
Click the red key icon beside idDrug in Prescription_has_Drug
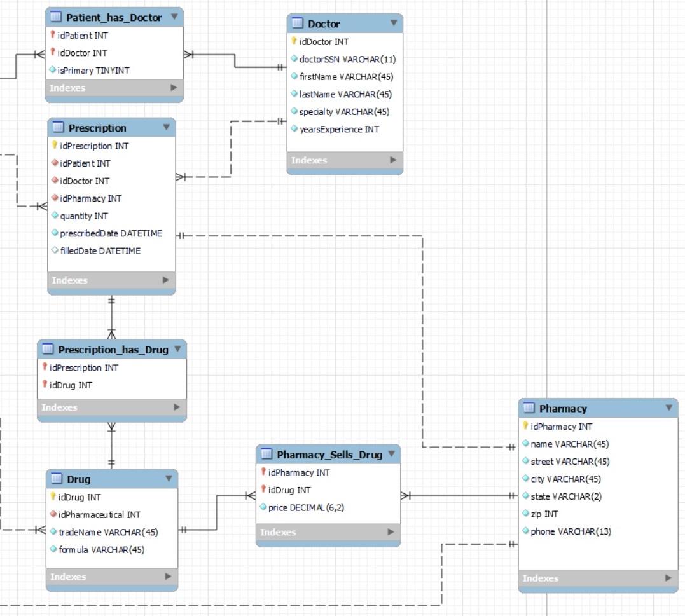[45, 384]
